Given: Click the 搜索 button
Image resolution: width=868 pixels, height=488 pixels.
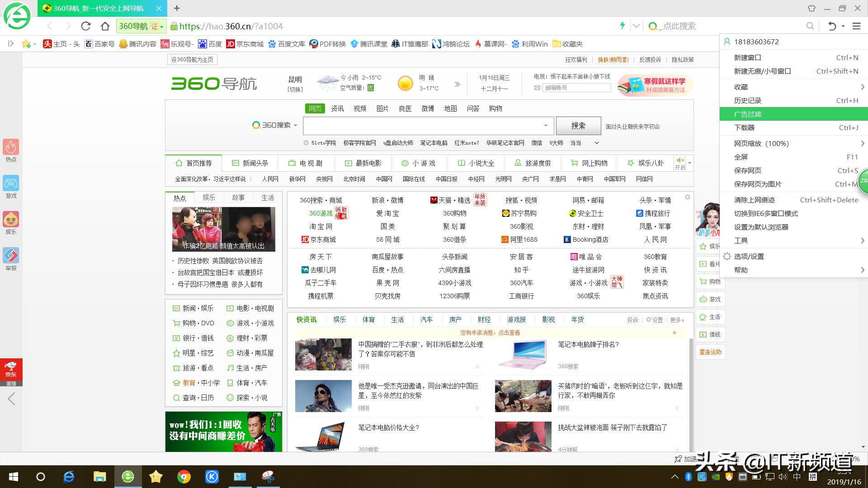Looking at the screenshot, I should (579, 126).
